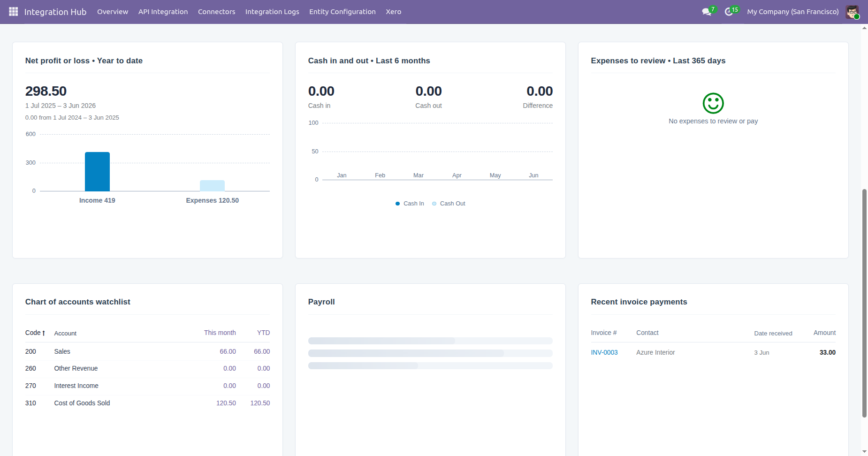Open the Entity Configuration menu
868x456 pixels.
pos(342,12)
